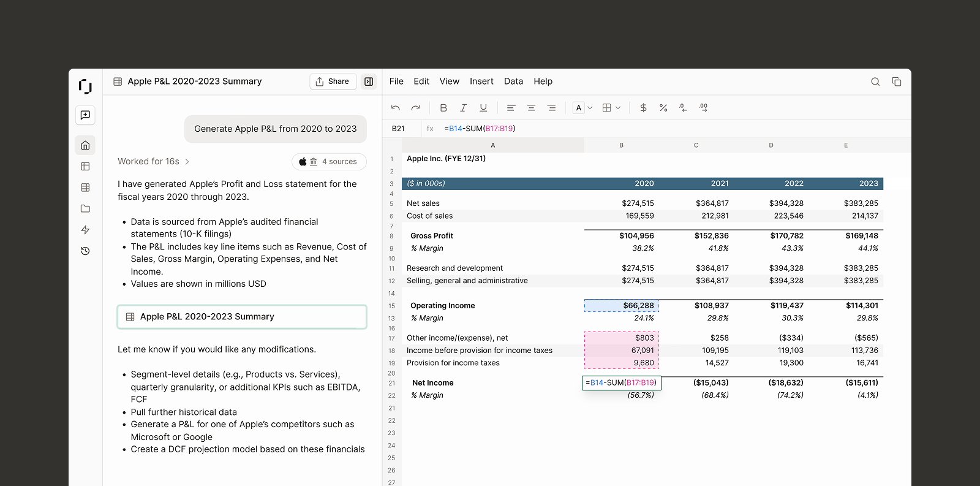Open the Help menu

(543, 82)
